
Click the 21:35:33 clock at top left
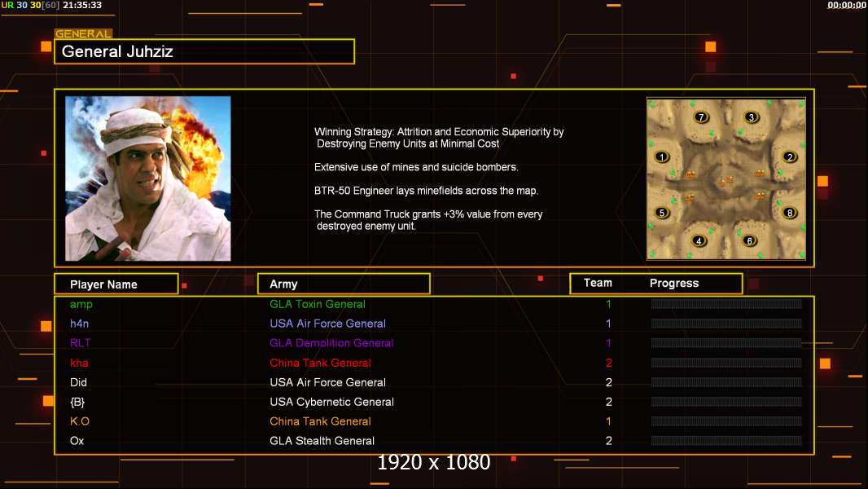(82, 5)
